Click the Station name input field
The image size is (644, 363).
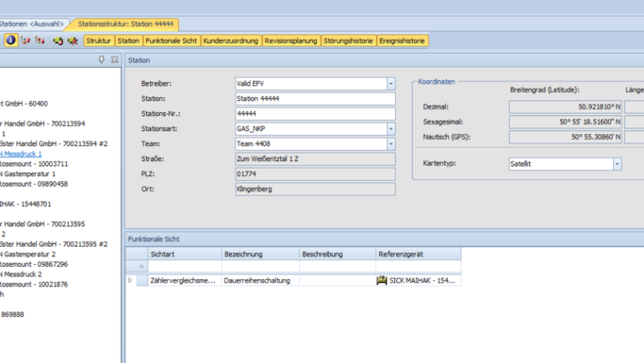point(315,99)
